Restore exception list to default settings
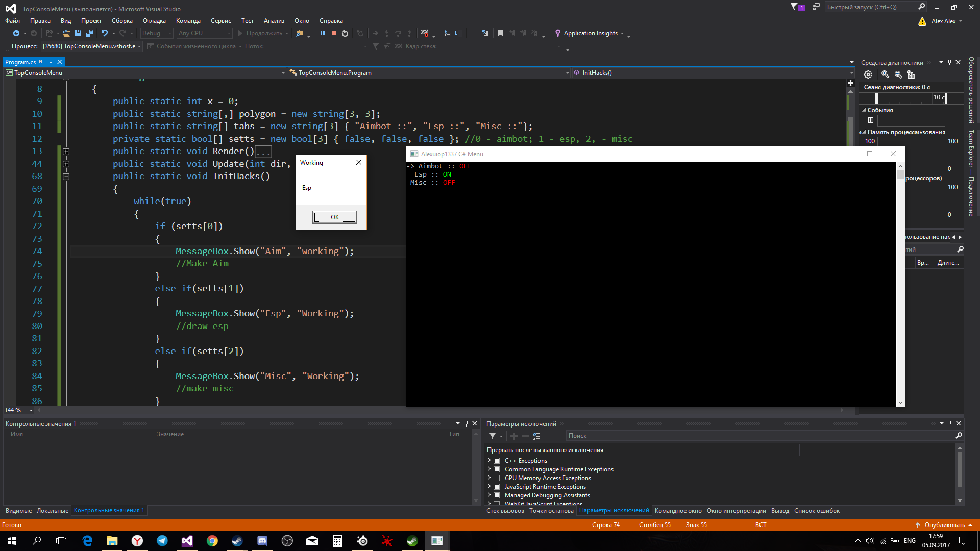 pyautogui.click(x=536, y=436)
